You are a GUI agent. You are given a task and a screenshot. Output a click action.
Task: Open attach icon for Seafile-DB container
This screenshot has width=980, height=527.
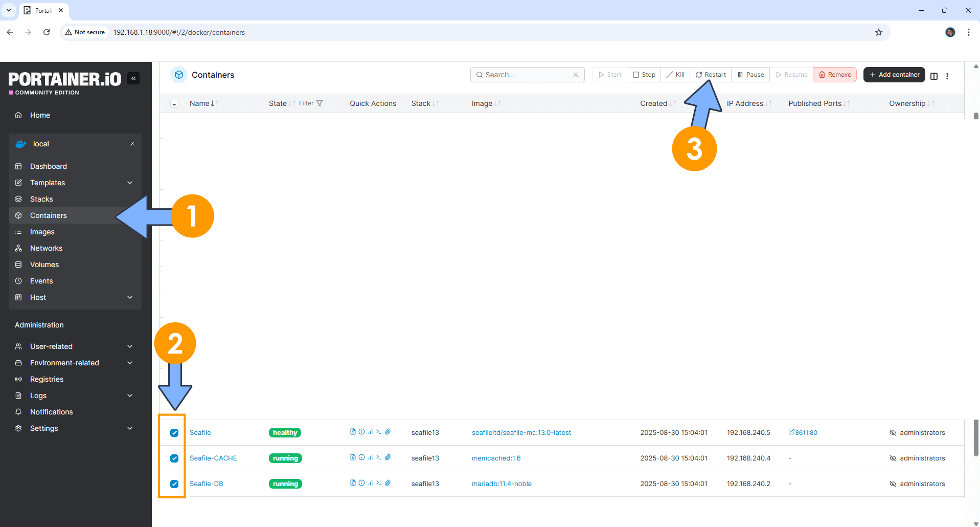click(x=388, y=483)
